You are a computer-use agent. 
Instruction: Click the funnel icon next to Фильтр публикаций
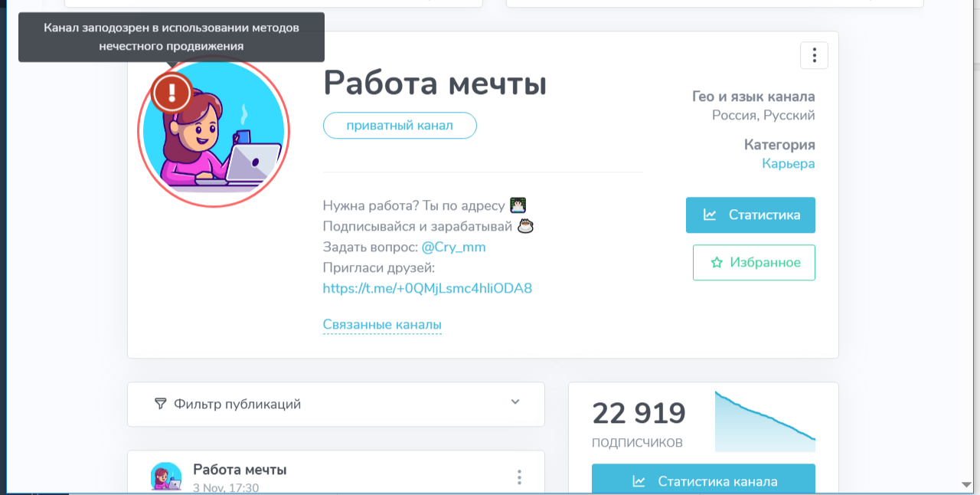pos(159,404)
